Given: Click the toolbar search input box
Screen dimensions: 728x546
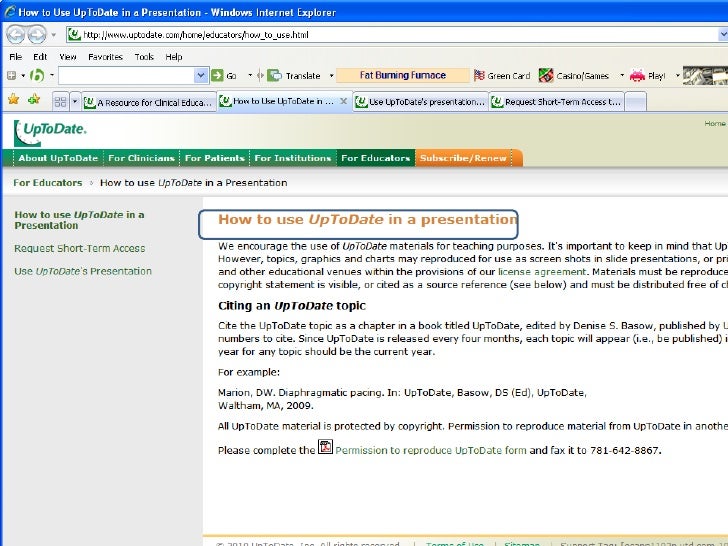Looking at the screenshot, I should pyautogui.click(x=126, y=75).
